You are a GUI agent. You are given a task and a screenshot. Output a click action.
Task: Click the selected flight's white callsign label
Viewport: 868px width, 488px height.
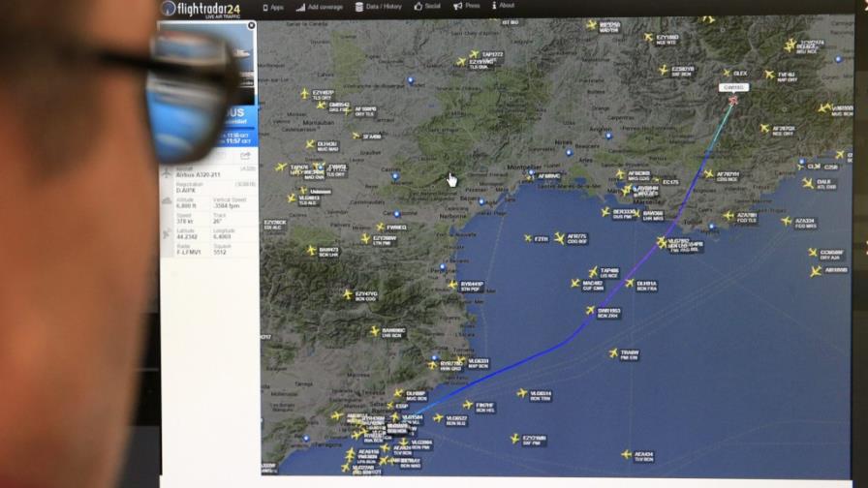coord(732,87)
